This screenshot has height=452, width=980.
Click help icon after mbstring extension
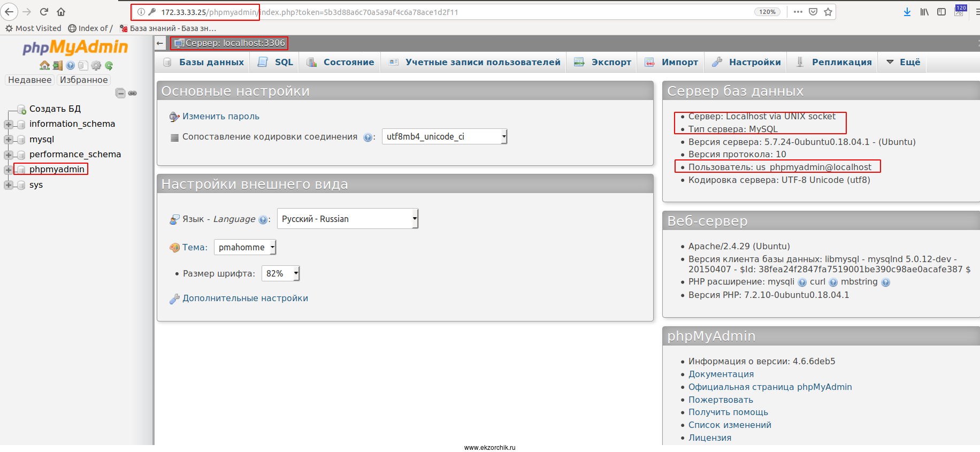pos(885,282)
